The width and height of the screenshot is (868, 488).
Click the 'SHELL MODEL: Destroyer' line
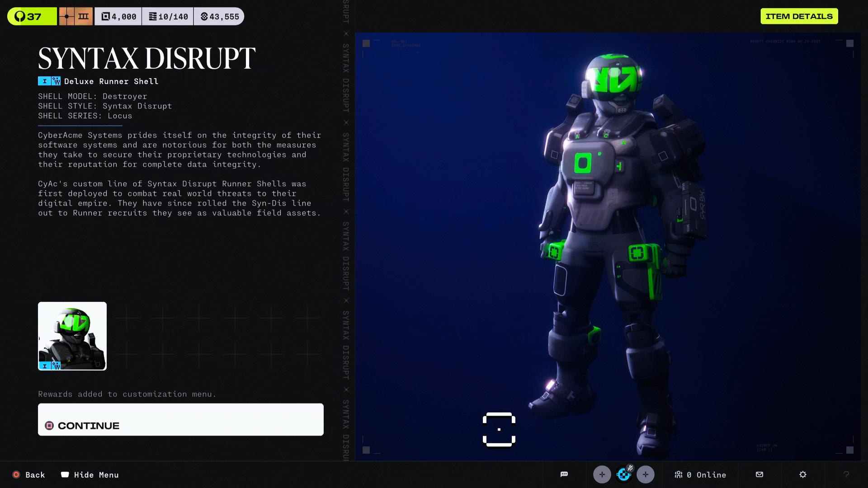pyautogui.click(x=93, y=96)
